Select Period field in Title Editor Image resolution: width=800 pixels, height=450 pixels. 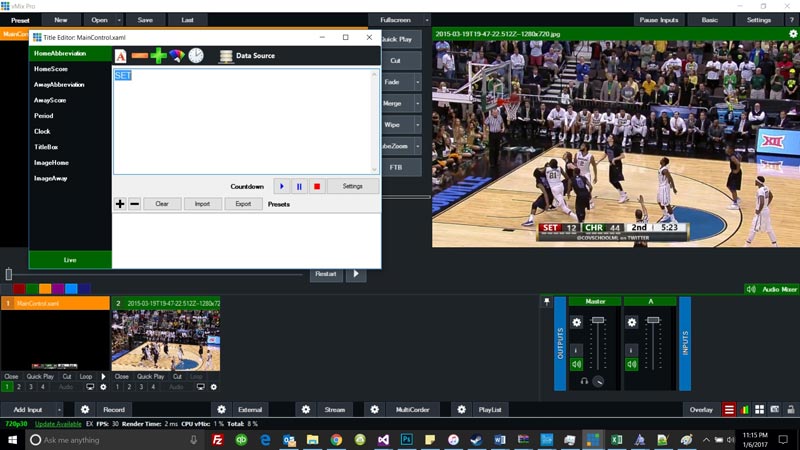[44, 116]
